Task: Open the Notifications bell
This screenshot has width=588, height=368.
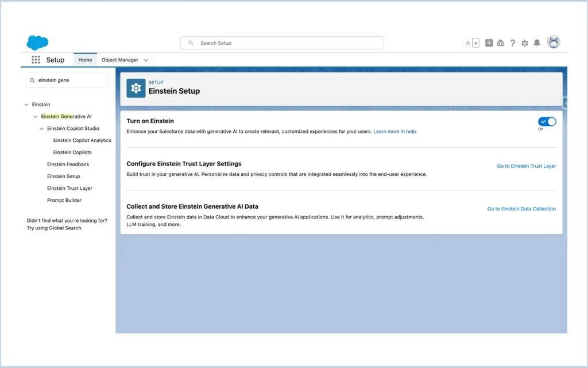Action: [x=537, y=43]
